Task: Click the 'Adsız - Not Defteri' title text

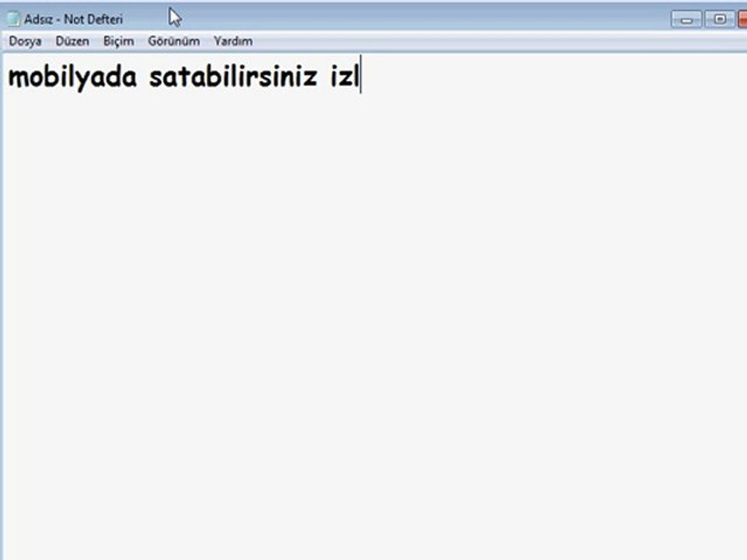Action: coord(73,19)
